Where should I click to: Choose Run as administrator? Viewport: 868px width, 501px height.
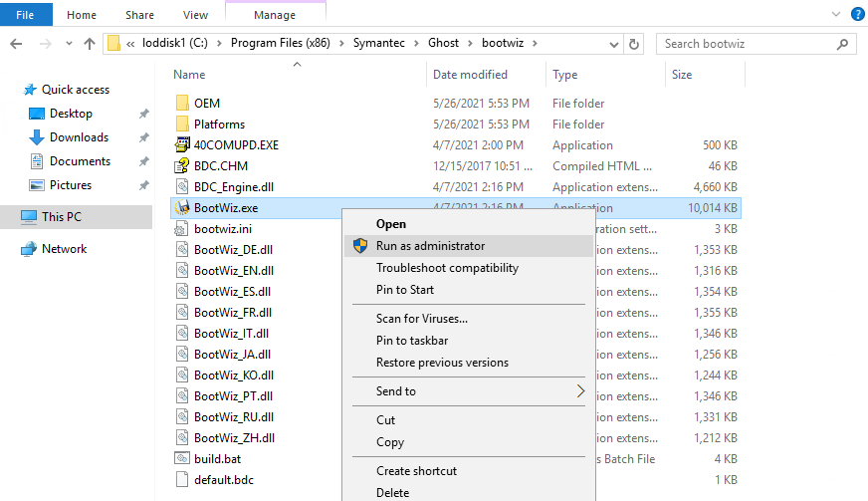(x=430, y=245)
